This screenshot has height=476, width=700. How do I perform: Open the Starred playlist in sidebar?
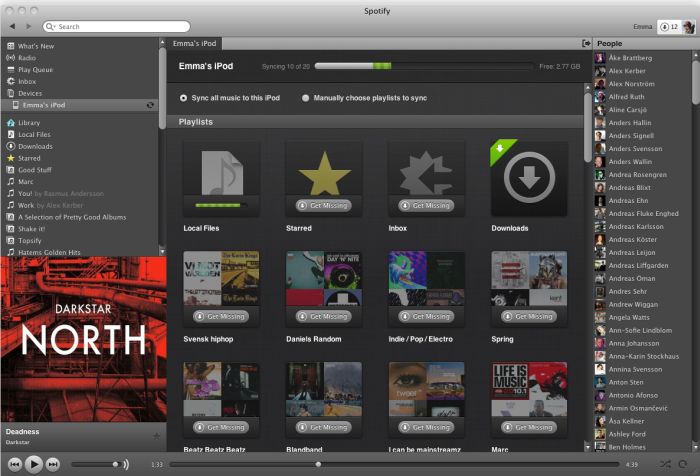point(28,158)
